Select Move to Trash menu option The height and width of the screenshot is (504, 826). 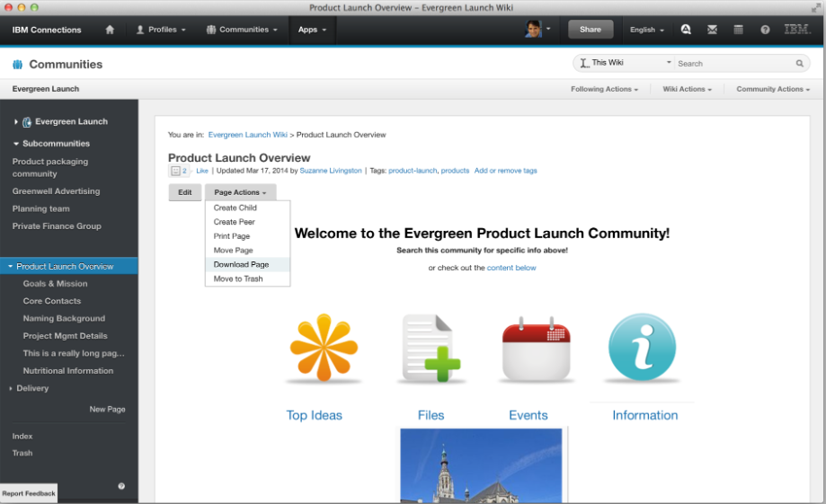247,279
